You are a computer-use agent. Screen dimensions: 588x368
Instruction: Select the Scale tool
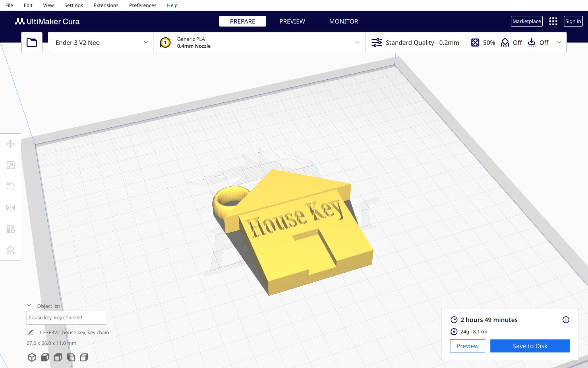click(x=11, y=165)
